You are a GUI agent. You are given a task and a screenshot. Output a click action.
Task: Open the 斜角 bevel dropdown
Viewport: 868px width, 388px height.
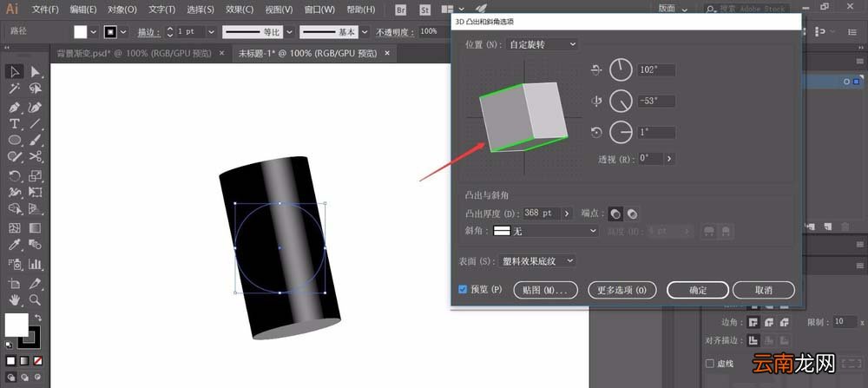coord(546,232)
